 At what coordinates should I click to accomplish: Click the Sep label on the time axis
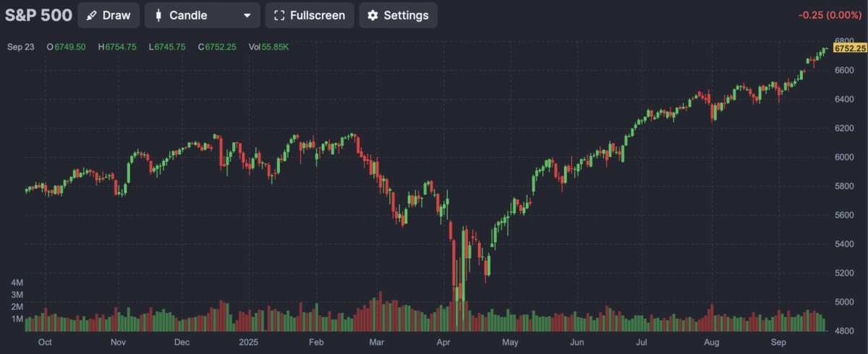point(778,342)
